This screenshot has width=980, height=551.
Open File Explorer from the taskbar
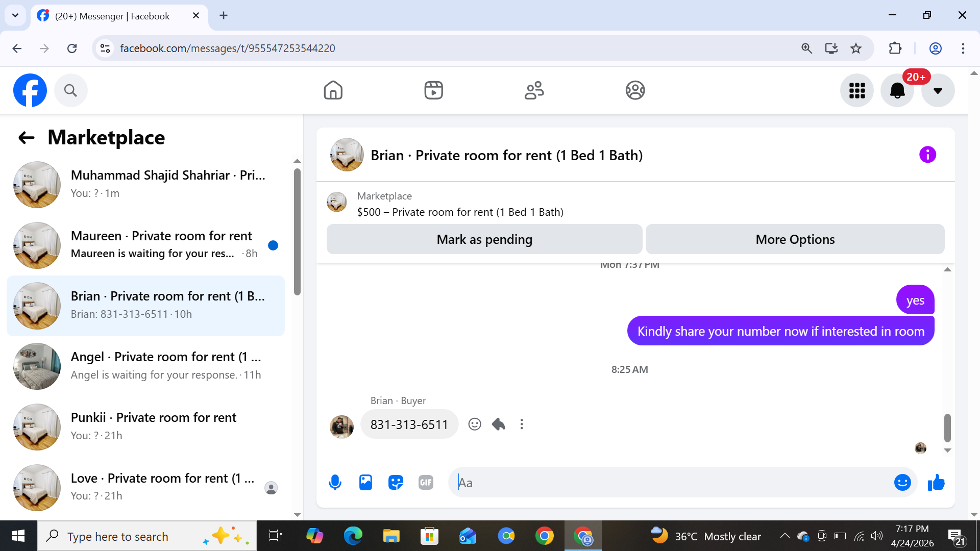point(391,536)
